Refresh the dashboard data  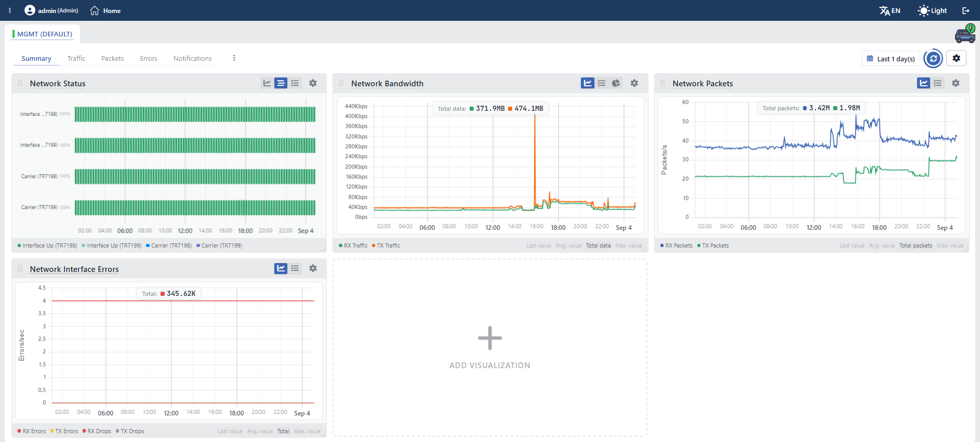(933, 59)
